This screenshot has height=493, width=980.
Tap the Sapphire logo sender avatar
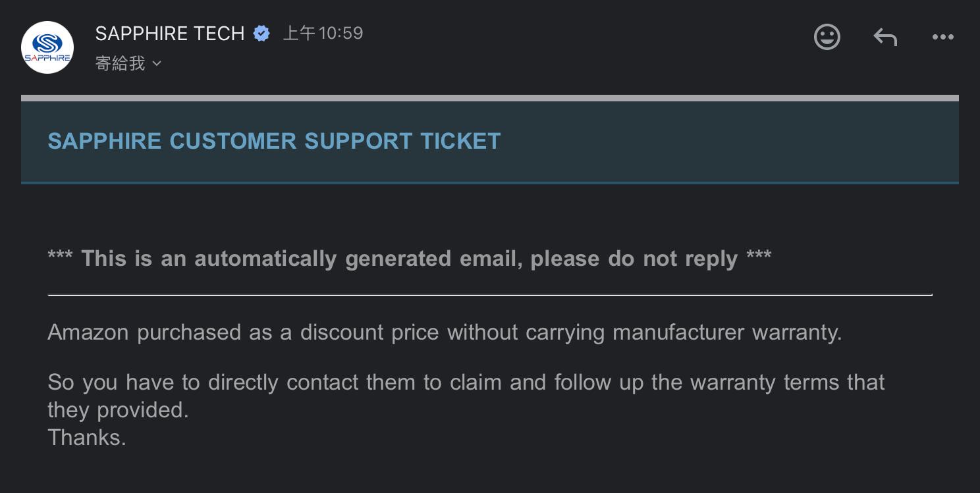pos(47,47)
